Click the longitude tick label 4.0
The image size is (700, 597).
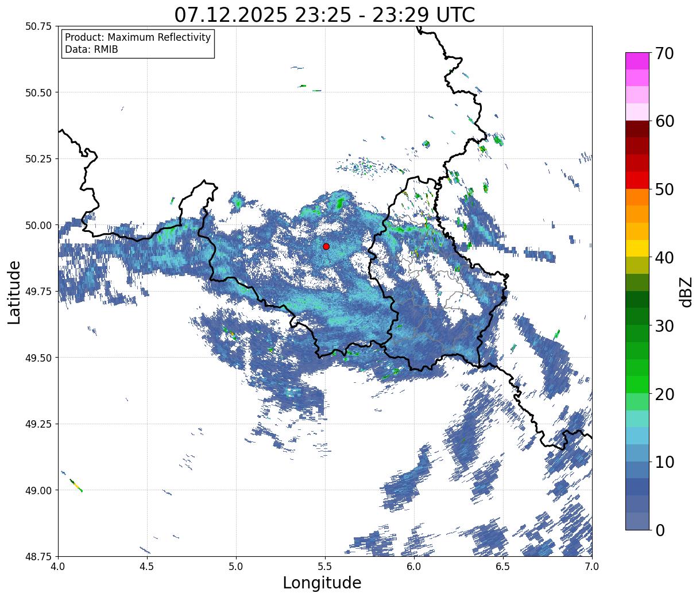59,566
